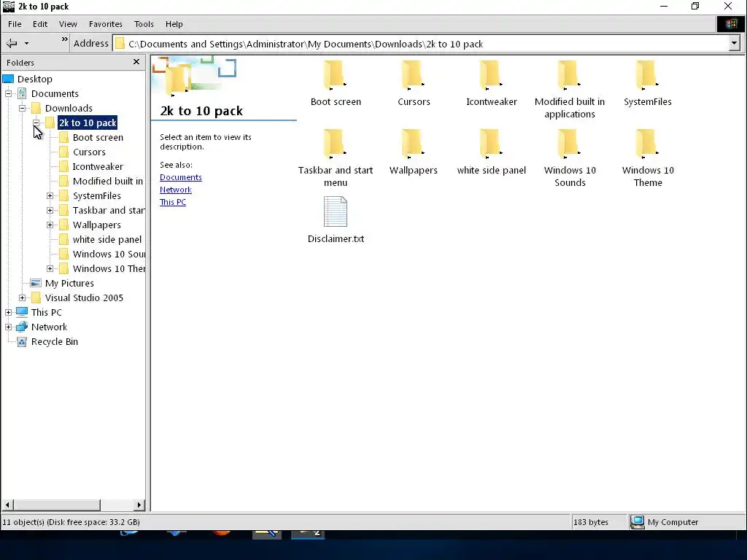The height and width of the screenshot is (560, 747).
Task: Click the 11 object(s) status bar text
Action: tap(71, 522)
